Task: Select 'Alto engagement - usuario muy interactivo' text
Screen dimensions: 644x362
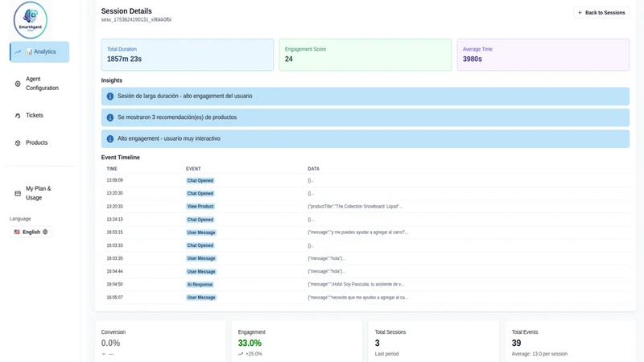Action: click(169, 138)
